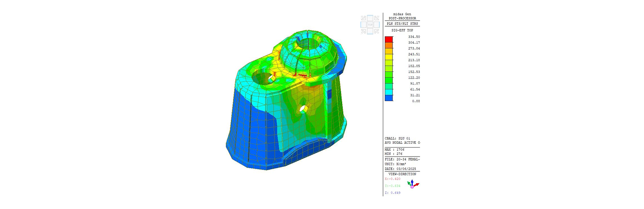Click the top-right diagonal view arrow
The height and width of the screenshot is (209, 644).
(377, 18)
